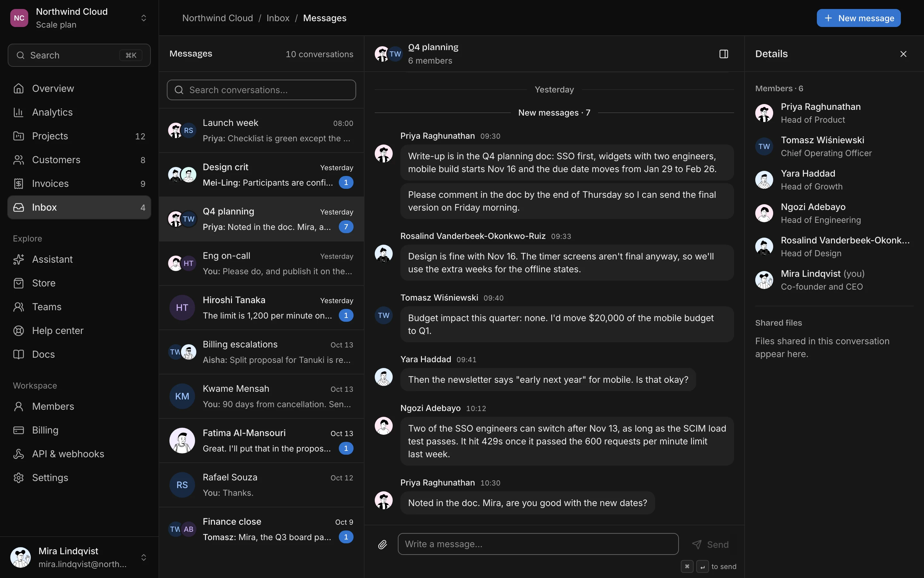Image resolution: width=924 pixels, height=578 pixels.
Task: Click the Q4 planning header title
Action: [x=433, y=47]
